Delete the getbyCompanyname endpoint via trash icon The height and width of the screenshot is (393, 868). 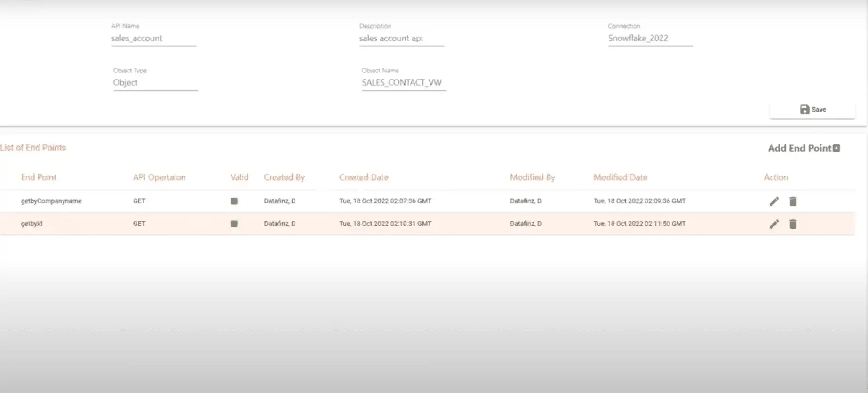(793, 201)
